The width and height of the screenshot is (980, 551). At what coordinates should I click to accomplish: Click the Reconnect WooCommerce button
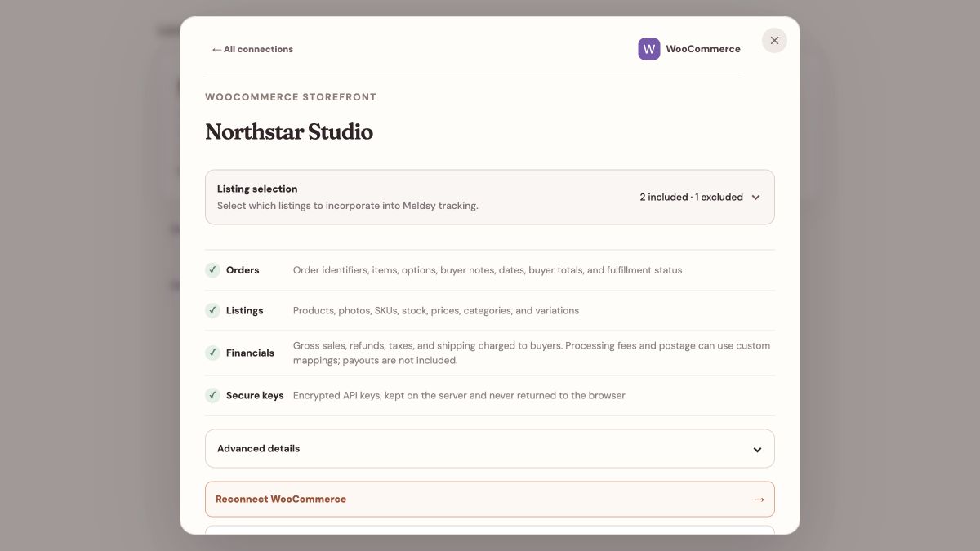point(490,500)
